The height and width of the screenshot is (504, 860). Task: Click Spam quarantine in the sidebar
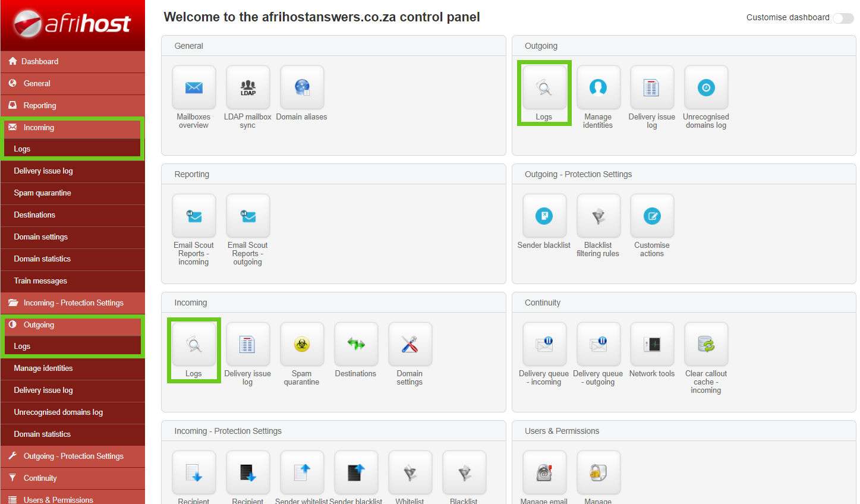click(x=42, y=193)
